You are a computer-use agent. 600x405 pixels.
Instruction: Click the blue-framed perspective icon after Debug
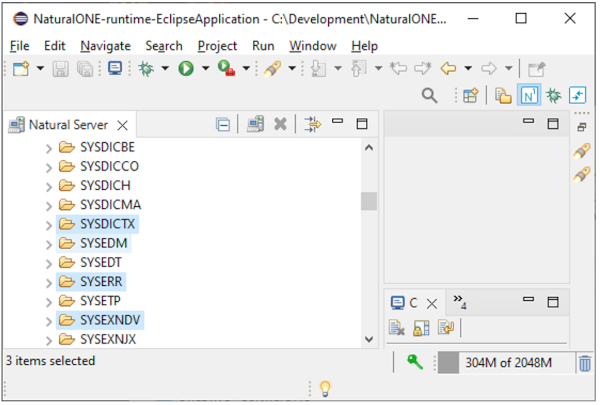pos(577,95)
